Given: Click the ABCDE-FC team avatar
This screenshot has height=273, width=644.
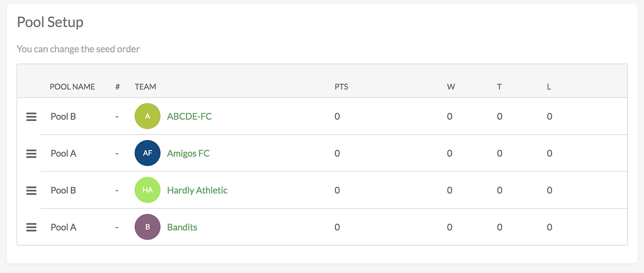Looking at the screenshot, I should click(x=147, y=116).
